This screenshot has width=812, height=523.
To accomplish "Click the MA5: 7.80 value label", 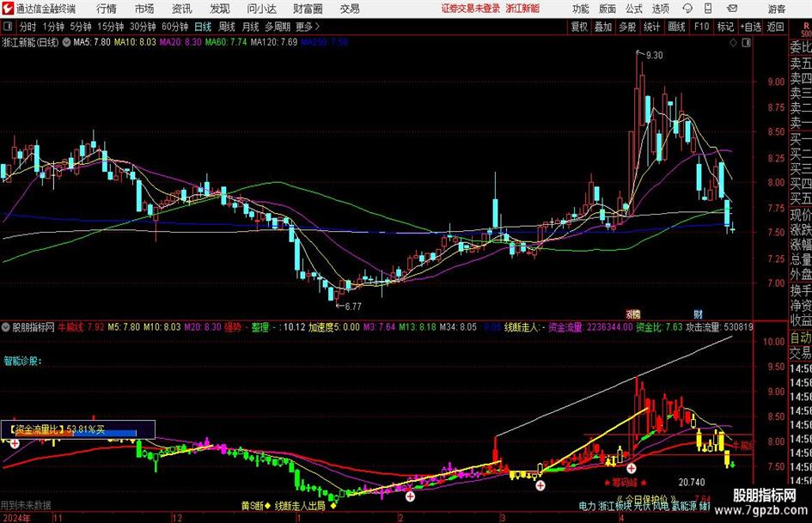I will (x=92, y=42).
